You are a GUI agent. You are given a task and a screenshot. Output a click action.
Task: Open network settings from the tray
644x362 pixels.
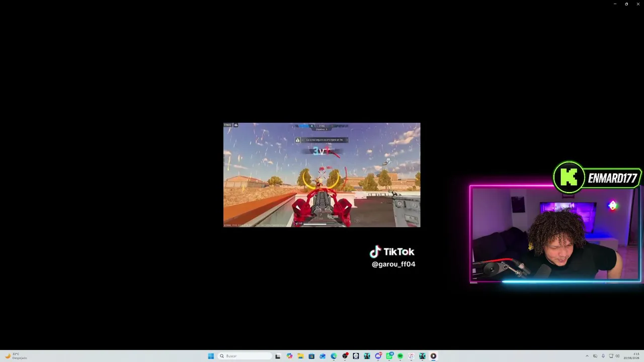[x=611, y=356]
